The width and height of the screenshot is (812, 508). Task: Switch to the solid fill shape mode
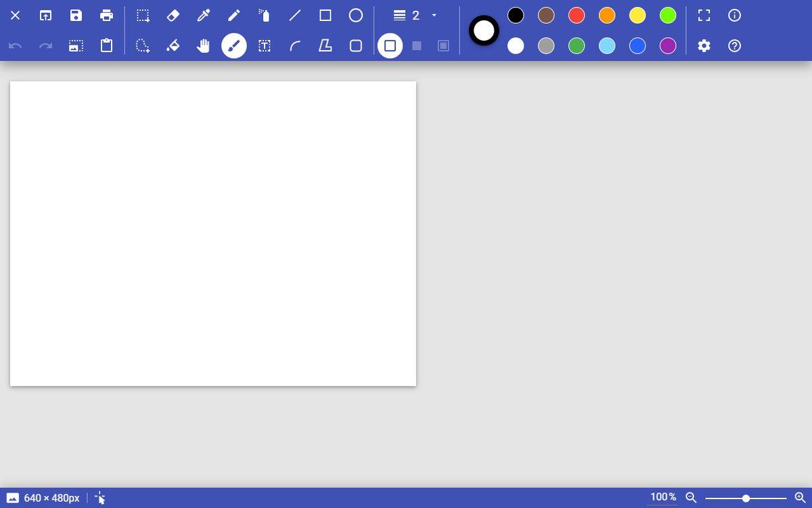coord(417,46)
